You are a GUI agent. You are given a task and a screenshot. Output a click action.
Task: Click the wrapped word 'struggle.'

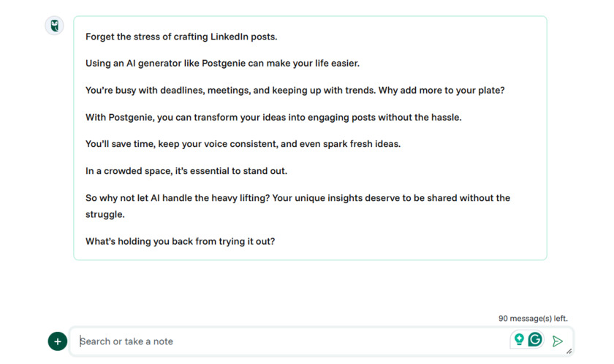pos(105,215)
